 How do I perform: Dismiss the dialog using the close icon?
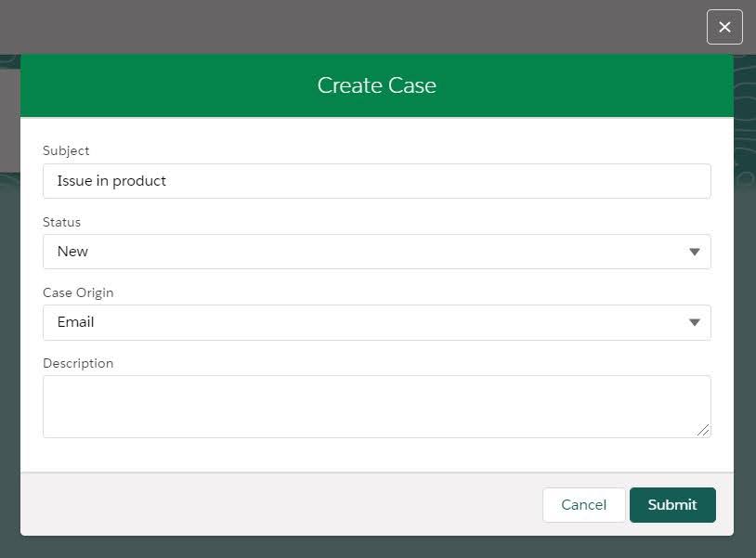click(x=724, y=27)
